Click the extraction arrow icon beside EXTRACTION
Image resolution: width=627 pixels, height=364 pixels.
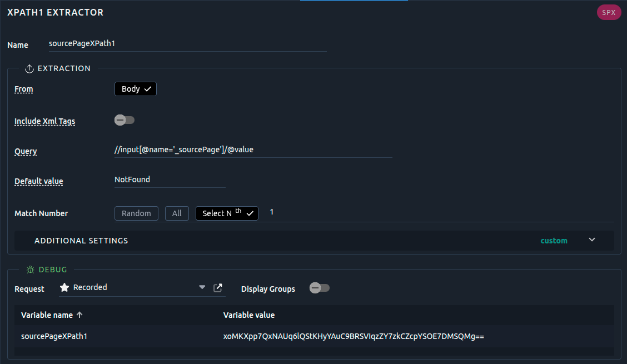pos(29,68)
